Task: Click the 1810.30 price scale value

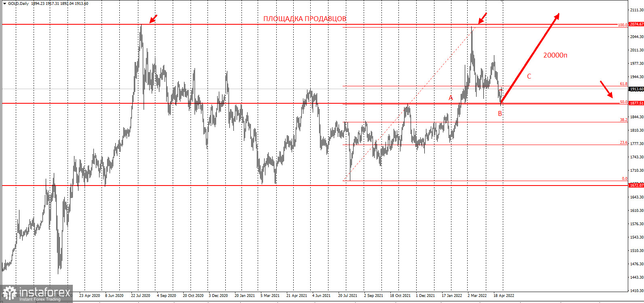Action: (x=637, y=130)
